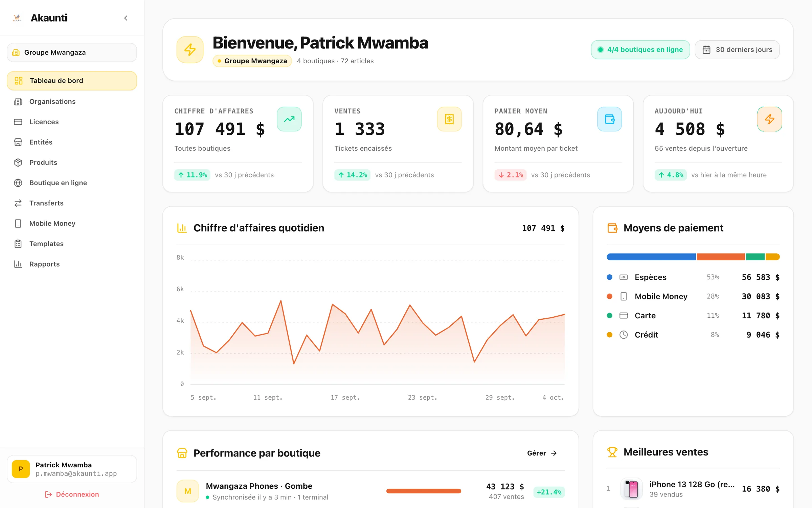Click the lightning bolt welcome icon
Viewport: 812px width, 508px height.
point(190,50)
